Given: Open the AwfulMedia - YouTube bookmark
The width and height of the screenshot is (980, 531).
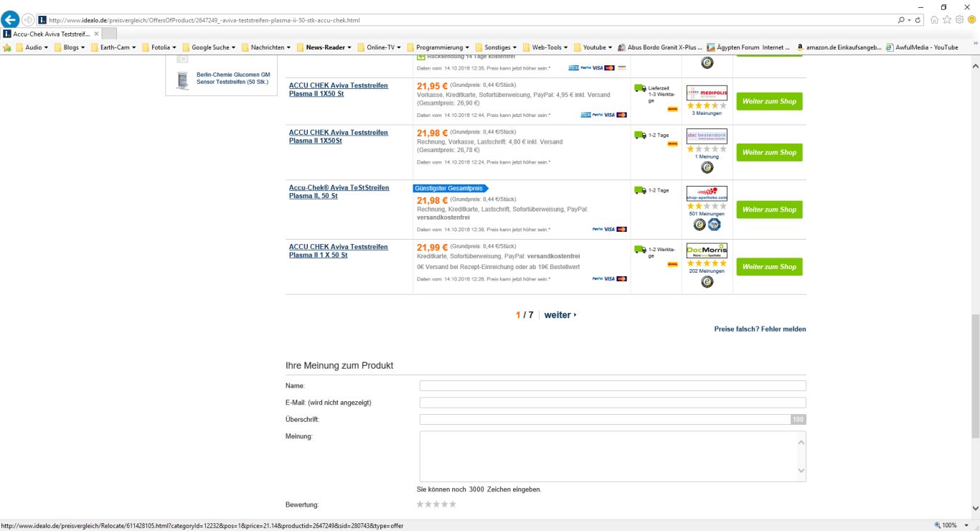Looking at the screenshot, I should pos(922,47).
